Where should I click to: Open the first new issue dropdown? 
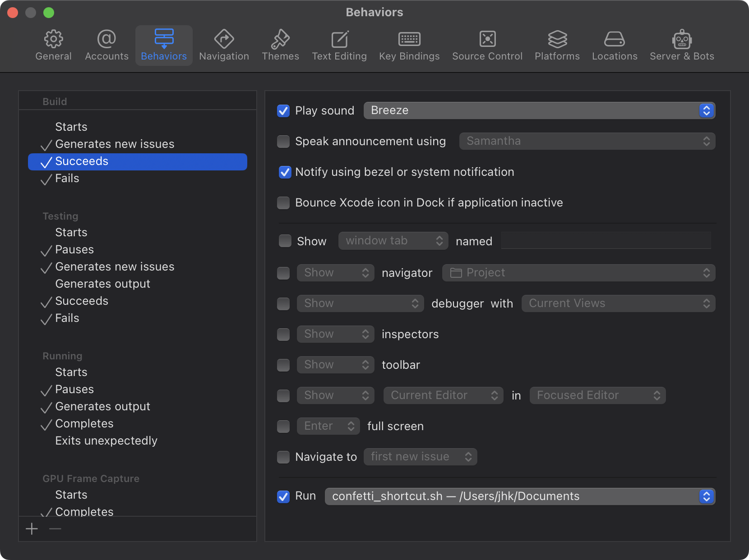[x=420, y=456]
